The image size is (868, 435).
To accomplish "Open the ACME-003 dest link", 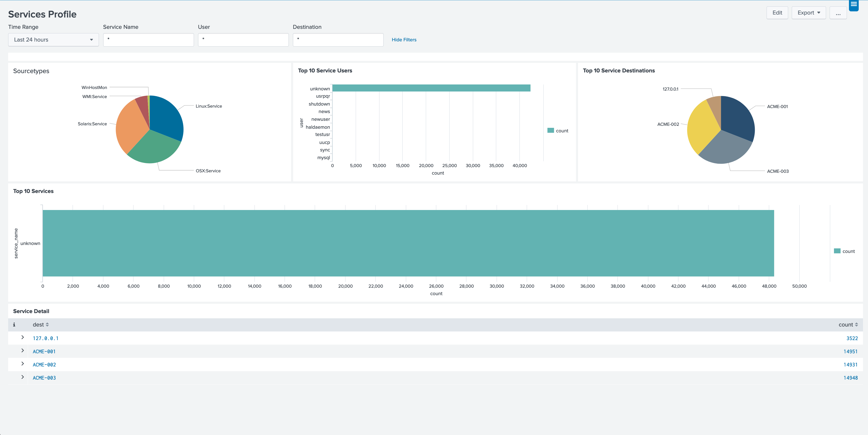I will pos(44,378).
